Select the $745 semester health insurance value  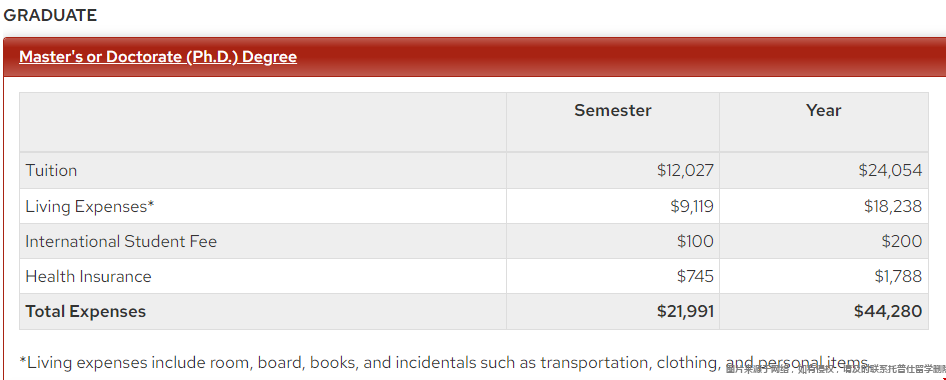pos(695,276)
